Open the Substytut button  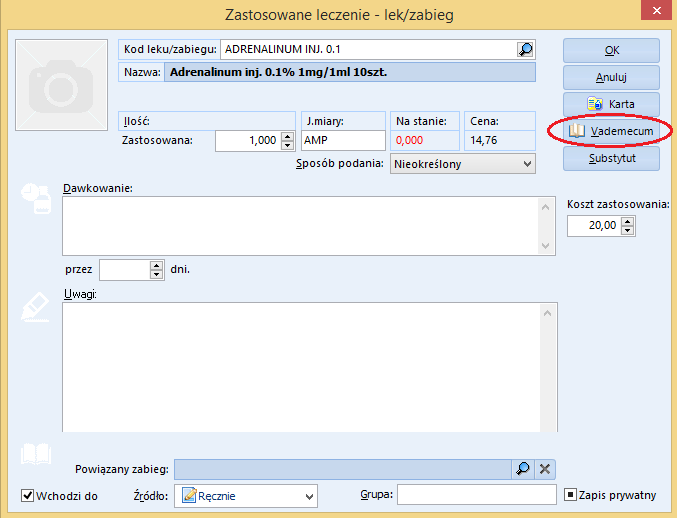611,158
